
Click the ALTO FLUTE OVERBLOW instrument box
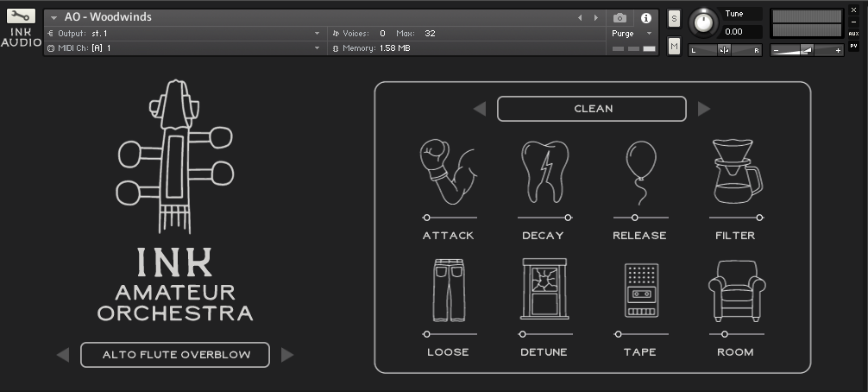coord(175,355)
